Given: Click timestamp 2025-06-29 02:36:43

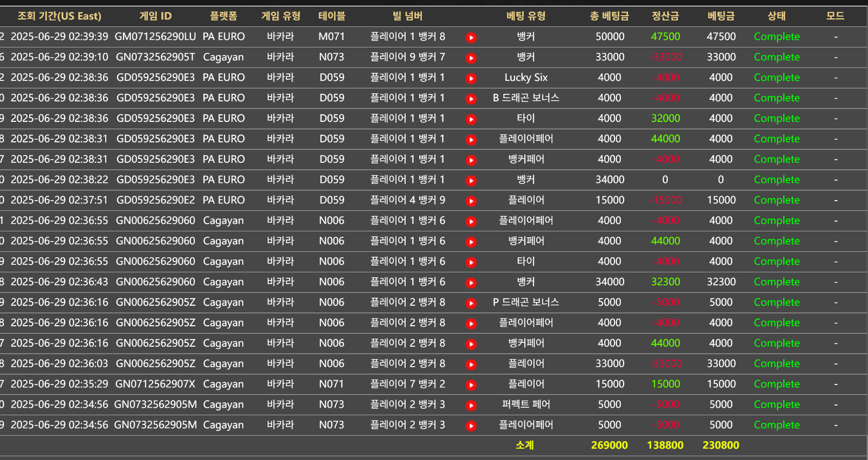Looking at the screenshot, I should pyautogui.click(x=59, y=282).
